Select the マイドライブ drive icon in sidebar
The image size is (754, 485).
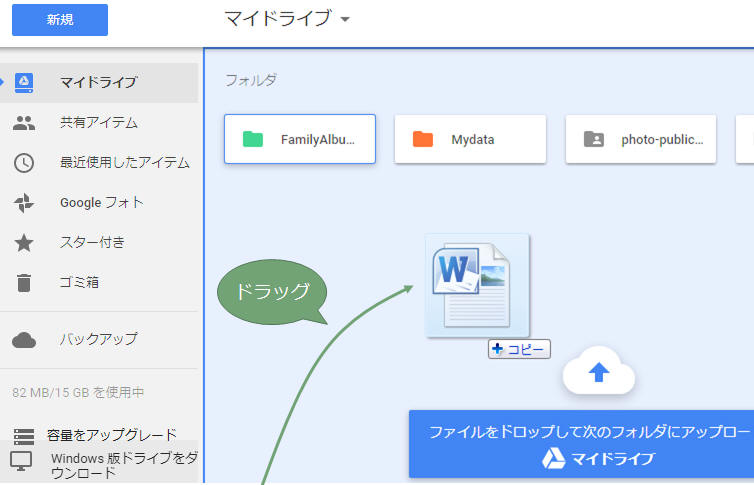pyautogui.click(x=24, y=82)
